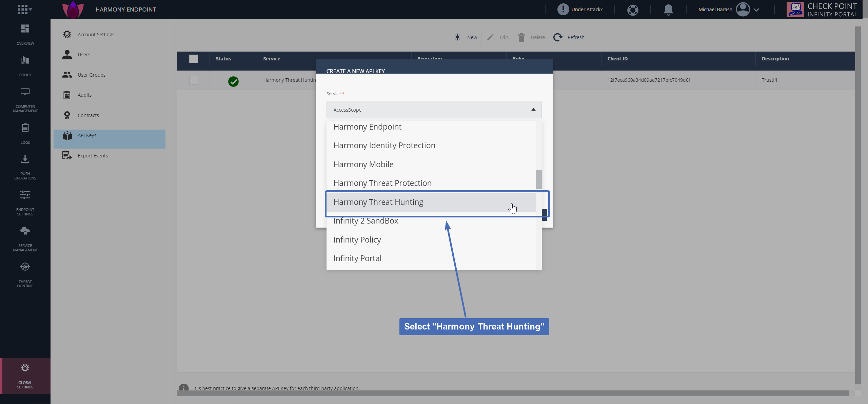Click the user avatar icon
Viewport: 868px width, 404px height.
click(743, 9)
